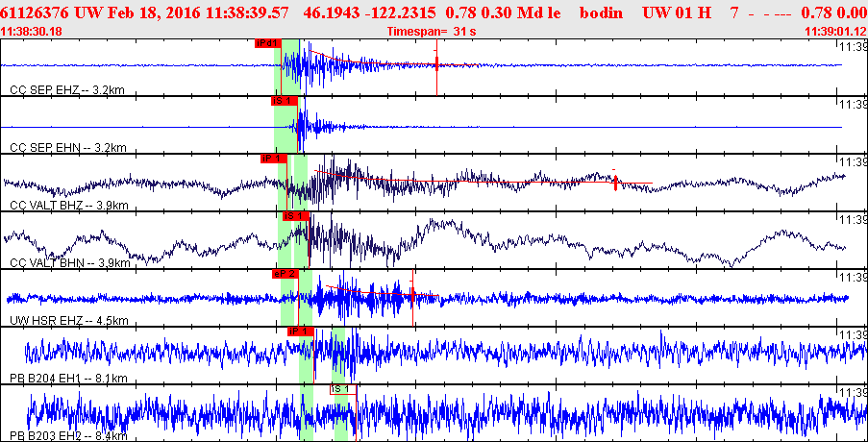Click the white iS 1 flag on B203 EH2
Image resolution: width=868 pixels, height=442 pixels.
tap(342, 388)
